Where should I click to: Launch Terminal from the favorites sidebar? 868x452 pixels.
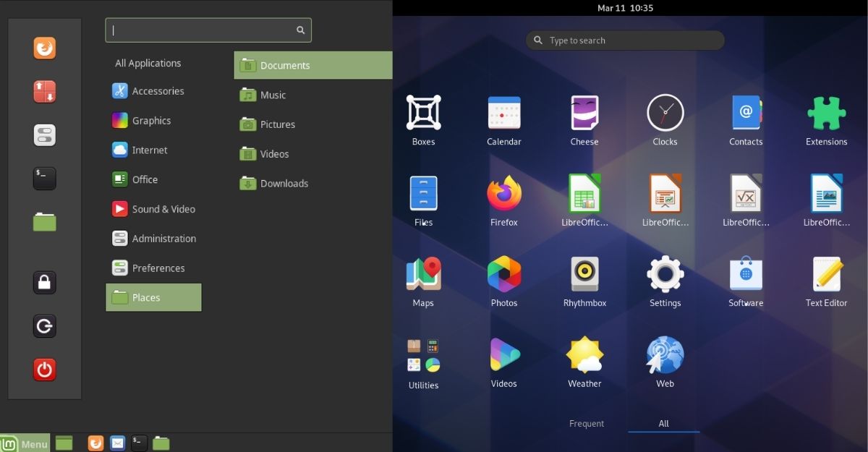tap(45, 178)
